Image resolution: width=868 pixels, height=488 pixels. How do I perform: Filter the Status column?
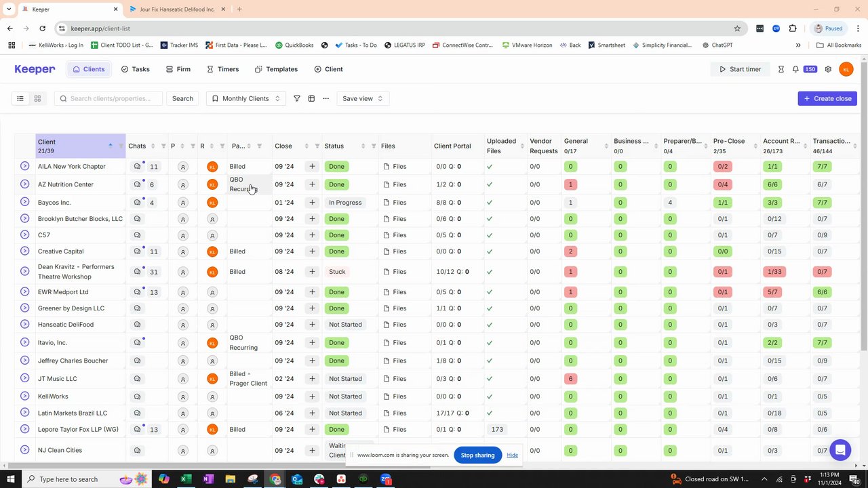pyautogui.click(x=374, y=146)
